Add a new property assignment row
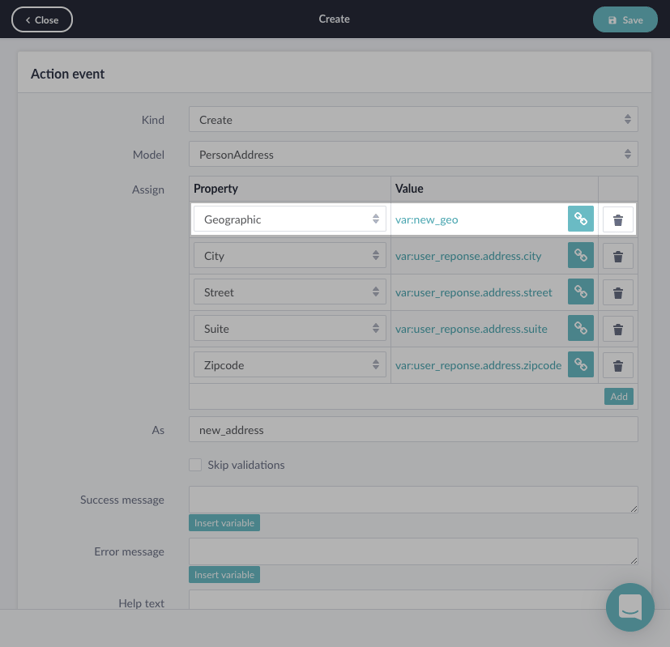 [x=618, y=397]
